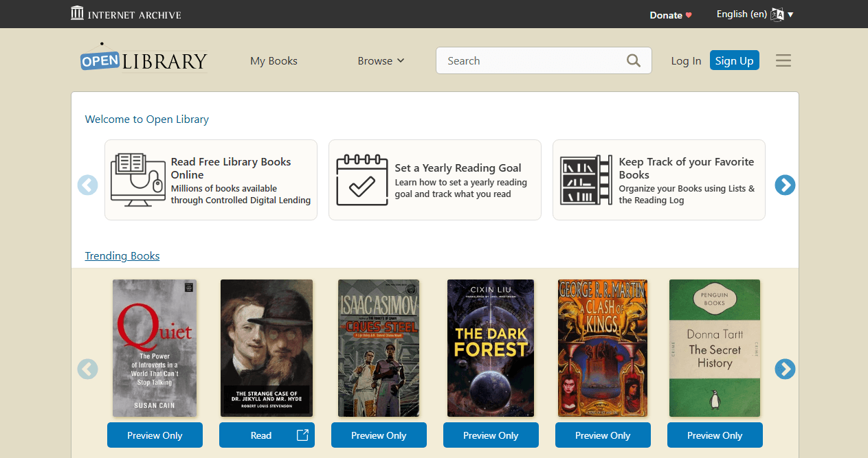Viewport: 868px width, 458px height.
Task: Click the Controlled Digital Lending description text
Action: pos(241,194)
